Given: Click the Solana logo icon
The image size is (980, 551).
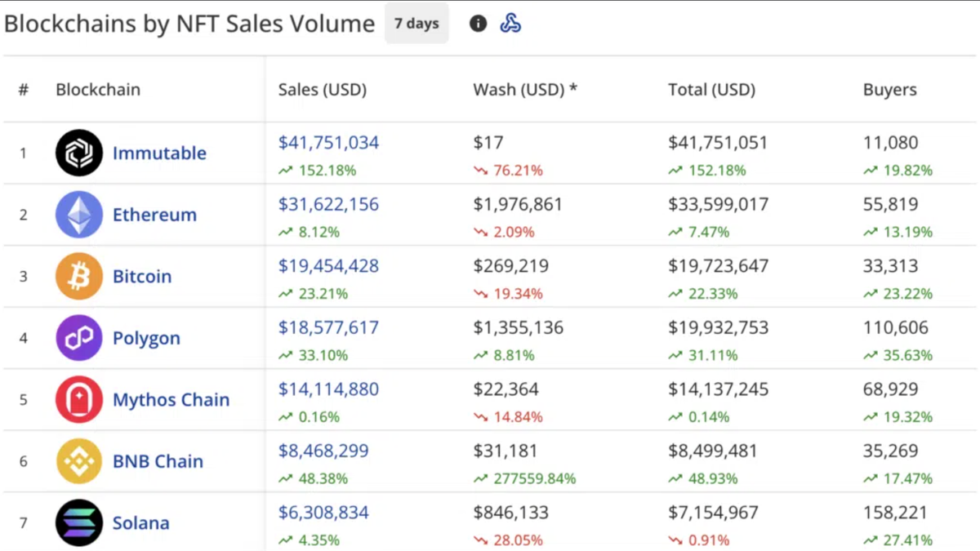Looking at the screenshot, I should pos(79,522).
